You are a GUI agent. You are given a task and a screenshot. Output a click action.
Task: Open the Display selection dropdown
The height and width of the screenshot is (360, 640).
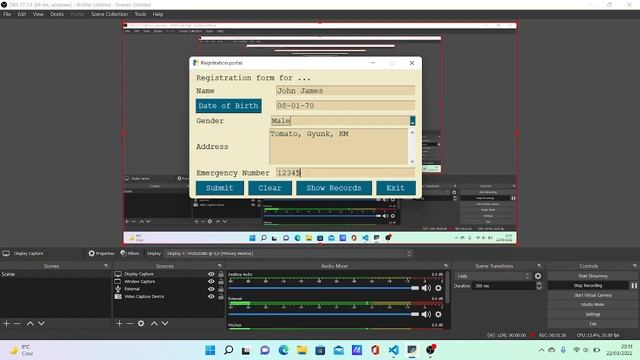point(288,253)
